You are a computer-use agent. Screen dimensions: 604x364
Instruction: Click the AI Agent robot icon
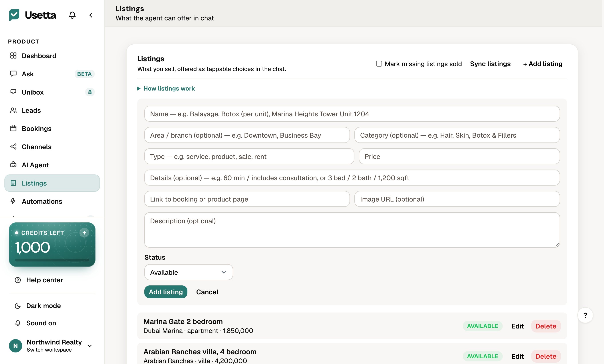(13, 165)
